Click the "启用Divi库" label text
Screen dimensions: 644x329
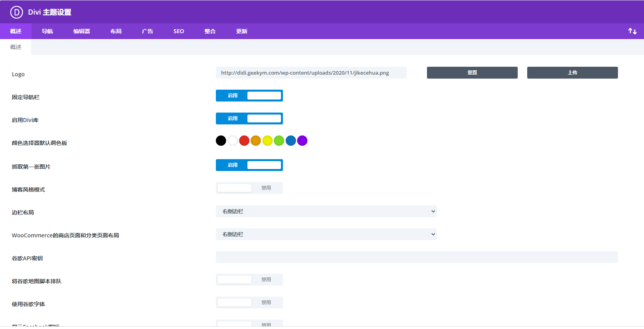pos(25,120)
